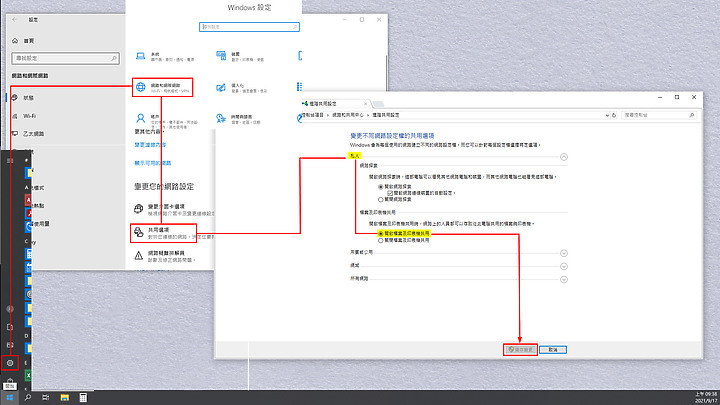Focus the Windows 設定 search field
Viewport: 720px width, 405px height.
[x=249, y=27]
